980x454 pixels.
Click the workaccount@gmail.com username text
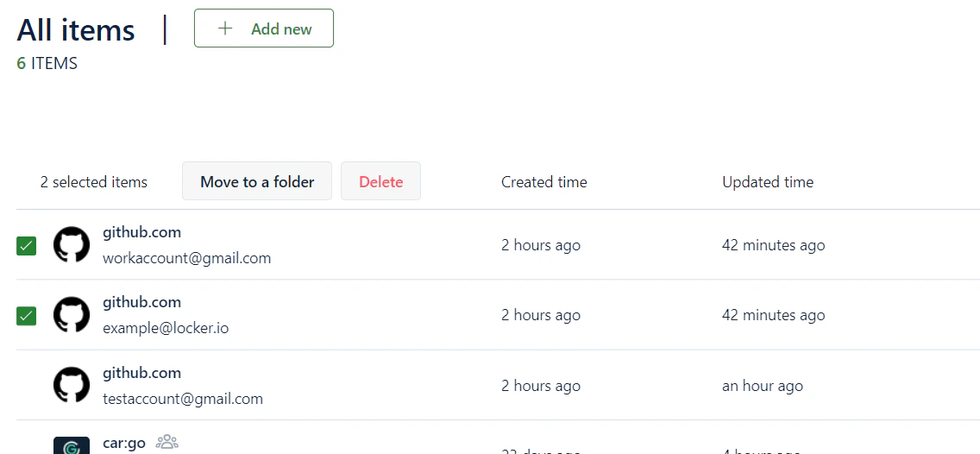point(186,258)
